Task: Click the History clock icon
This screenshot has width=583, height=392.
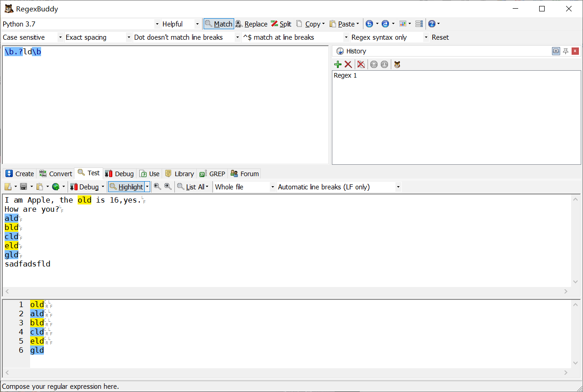Action: [x=340, y=51]
